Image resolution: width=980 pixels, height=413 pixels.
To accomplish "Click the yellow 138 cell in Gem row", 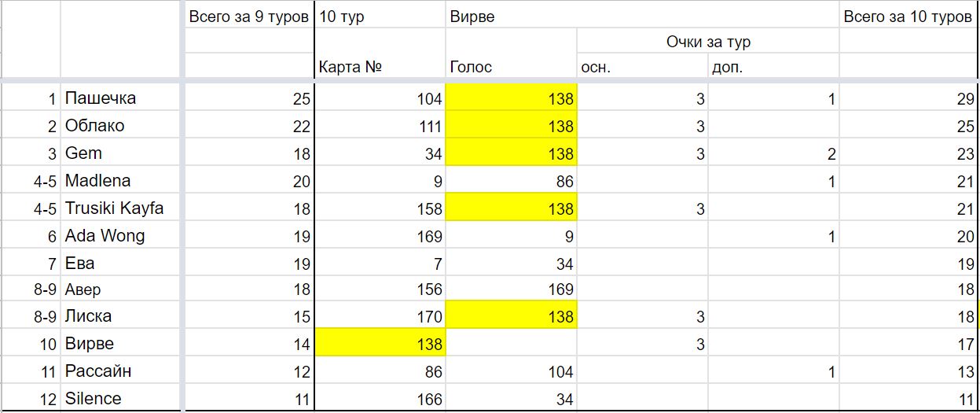I will [x=511, y=153].
